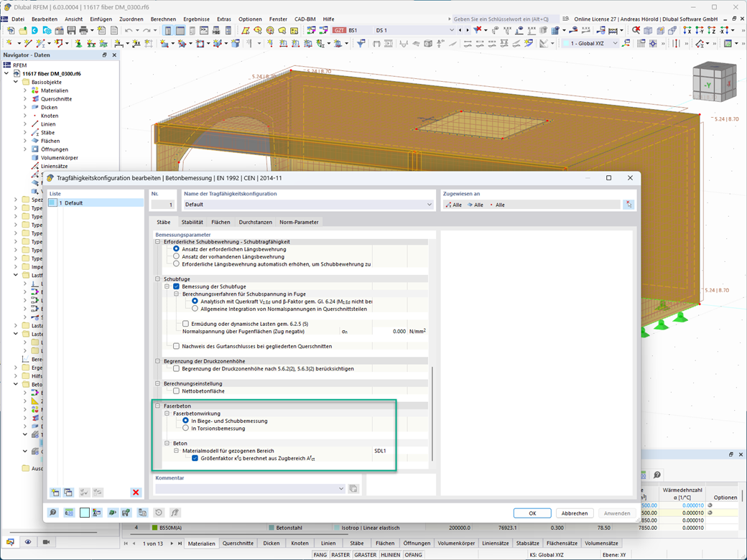Uncheck Bemessung der Schubfuge checkbox

coord(176,286)
